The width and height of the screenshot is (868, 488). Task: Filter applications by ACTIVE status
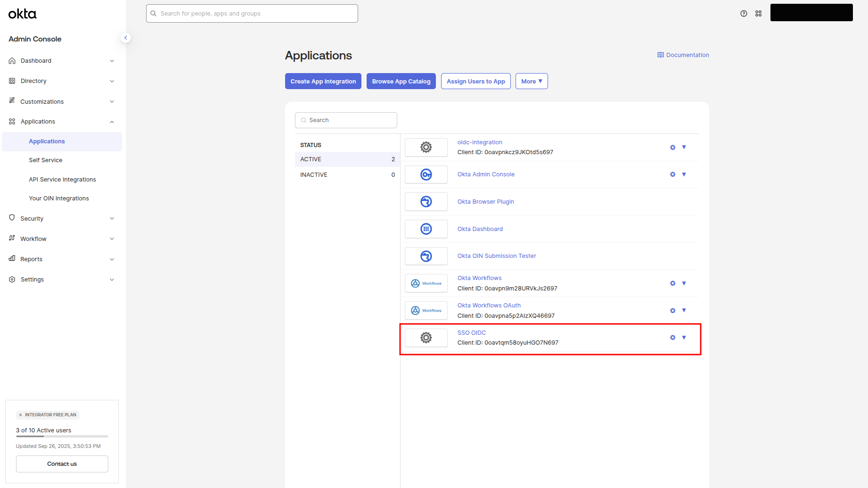tap(347, 159)
